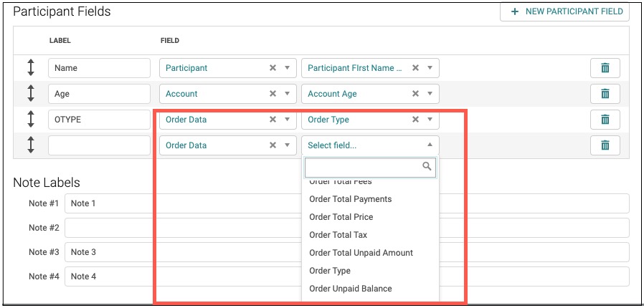The height and width of the screenshot is (308, 644).
Task: Edit the Name label input
Action: tap(99, 68)
